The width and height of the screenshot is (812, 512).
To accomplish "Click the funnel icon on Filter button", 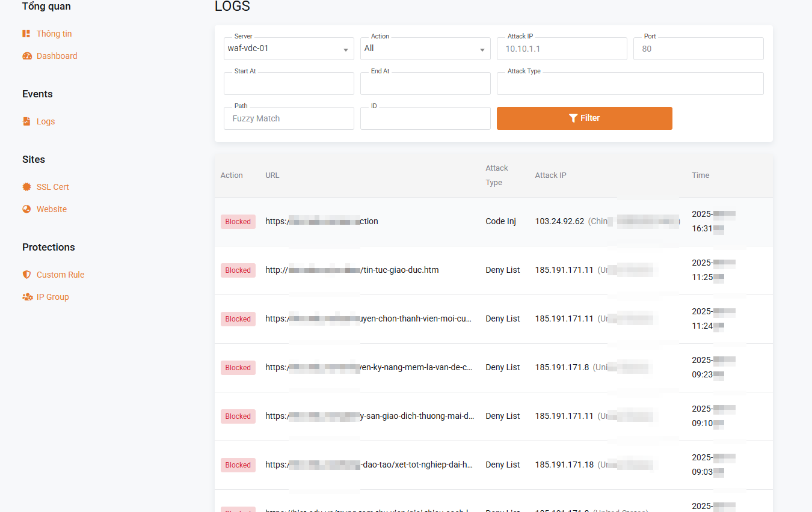I will coord(573,118).
